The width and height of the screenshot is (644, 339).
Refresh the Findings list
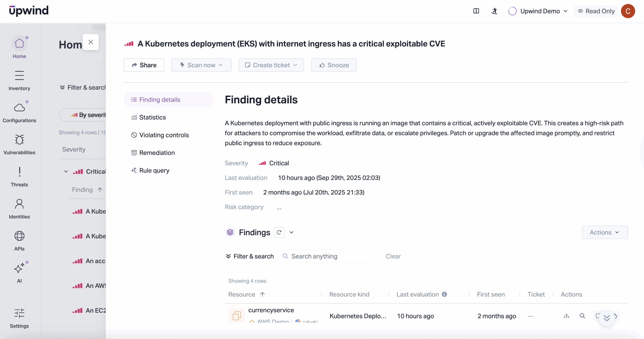(x=279, y=232)
